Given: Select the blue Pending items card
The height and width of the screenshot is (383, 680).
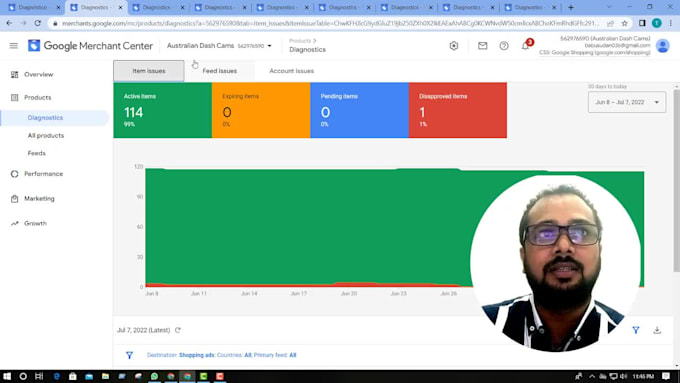Looking at the screenshot, I should [360, 110].
